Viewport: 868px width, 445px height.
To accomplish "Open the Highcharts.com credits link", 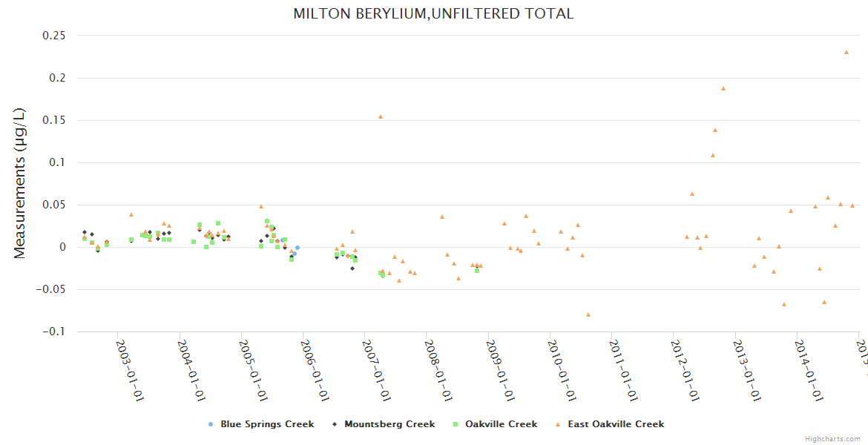I will [x=834, y=439].
